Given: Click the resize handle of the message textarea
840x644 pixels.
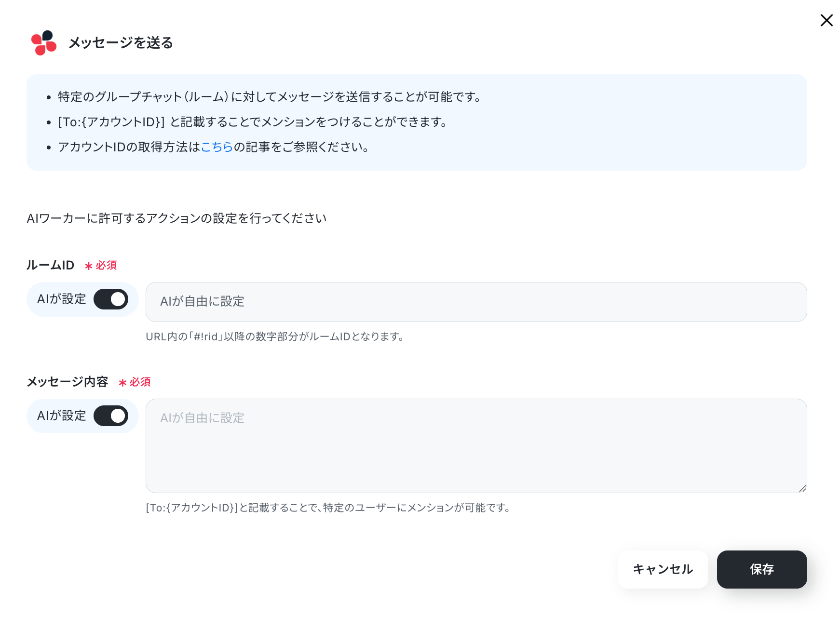Looking at the screenshot, I should (x=802, y=488).
